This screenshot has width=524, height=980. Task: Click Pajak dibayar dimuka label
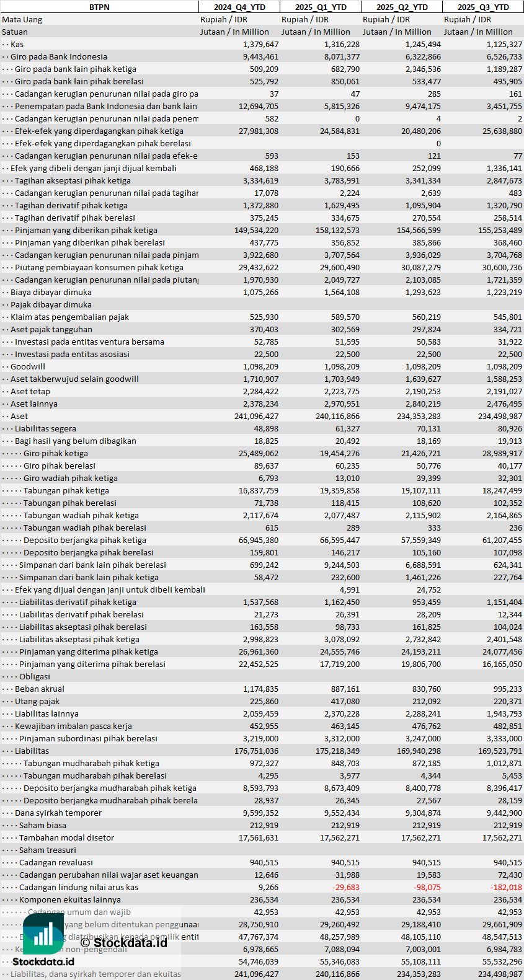pos(51,304)
